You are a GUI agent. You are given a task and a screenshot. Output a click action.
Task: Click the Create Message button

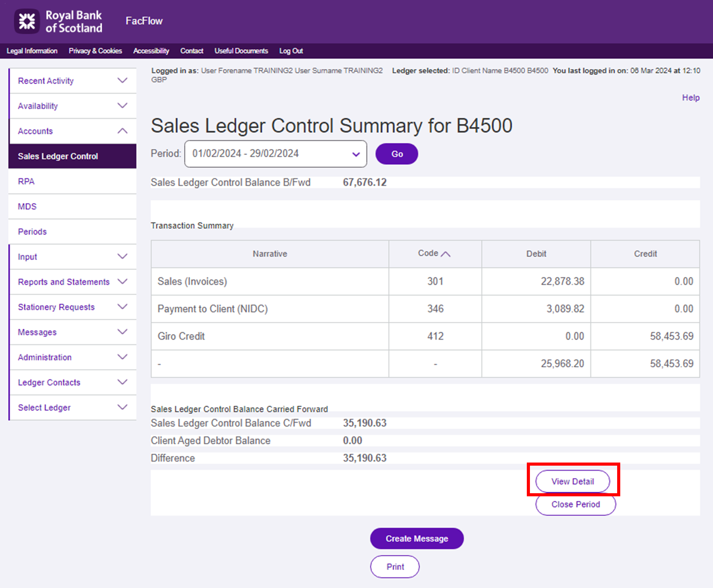416,538
